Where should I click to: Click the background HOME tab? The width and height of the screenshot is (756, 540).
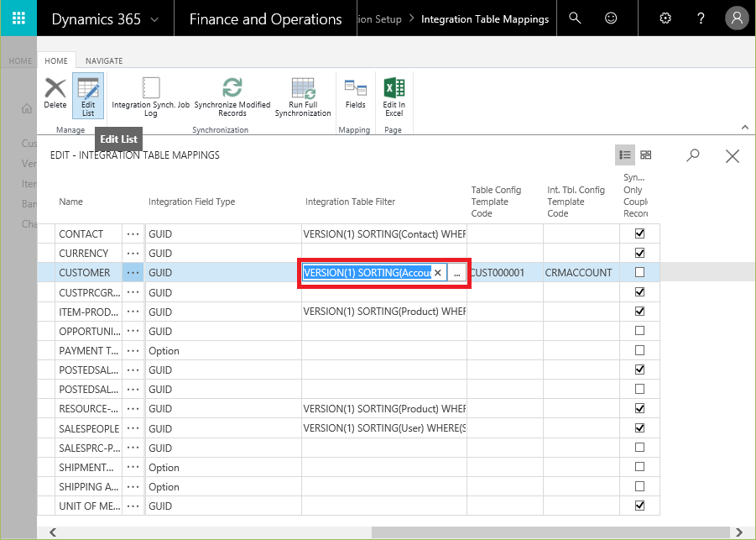20,60
